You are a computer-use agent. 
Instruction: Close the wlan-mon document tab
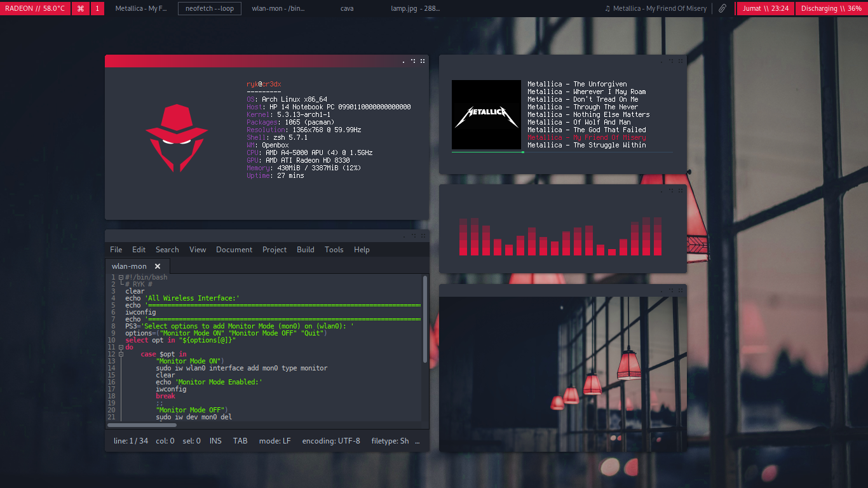pos(158,266)
